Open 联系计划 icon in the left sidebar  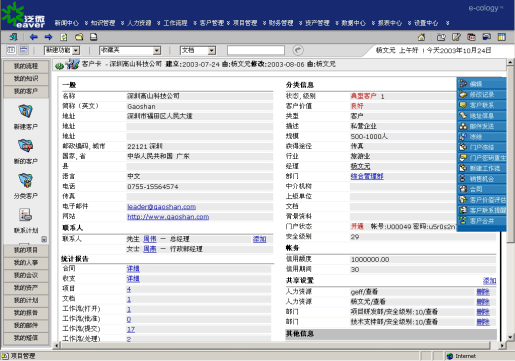[26, 215]
